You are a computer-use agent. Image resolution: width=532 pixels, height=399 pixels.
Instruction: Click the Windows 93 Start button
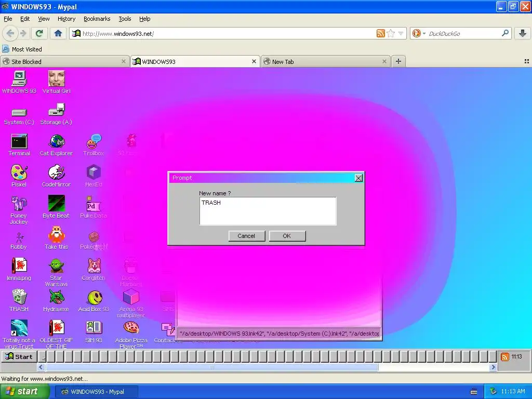[x=19, y=356]
